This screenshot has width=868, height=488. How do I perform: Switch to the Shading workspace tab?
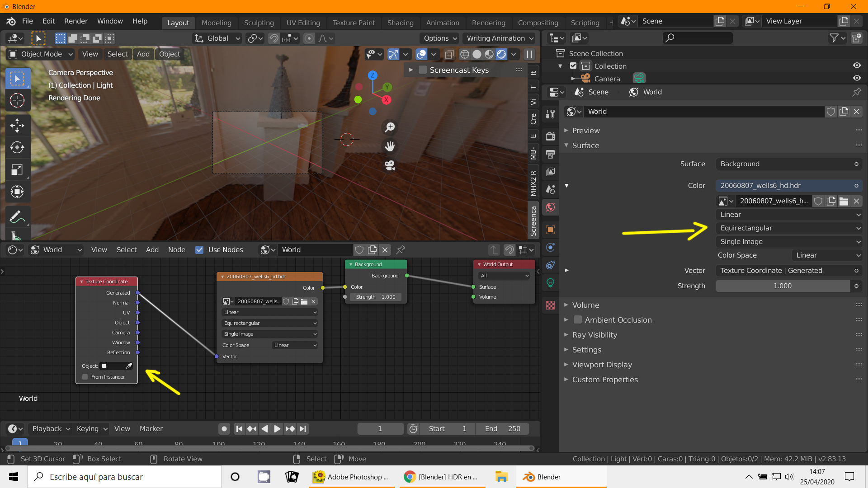400,23
